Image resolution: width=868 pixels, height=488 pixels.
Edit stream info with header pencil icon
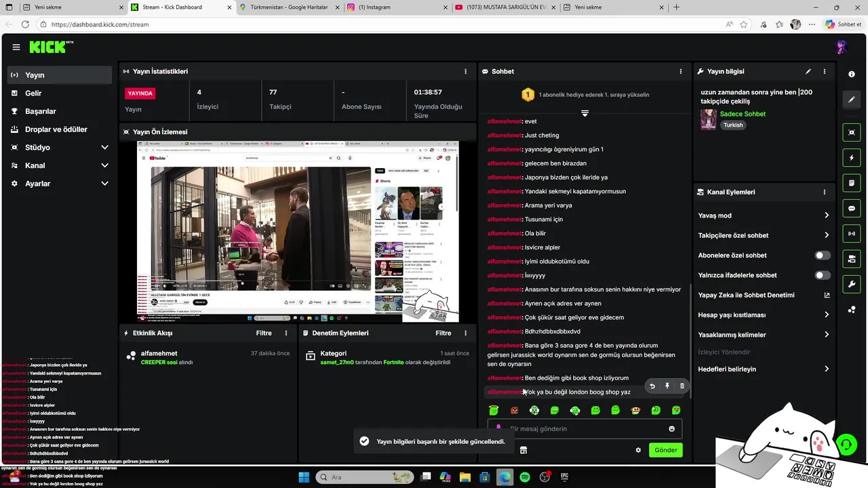coord(808,71)
